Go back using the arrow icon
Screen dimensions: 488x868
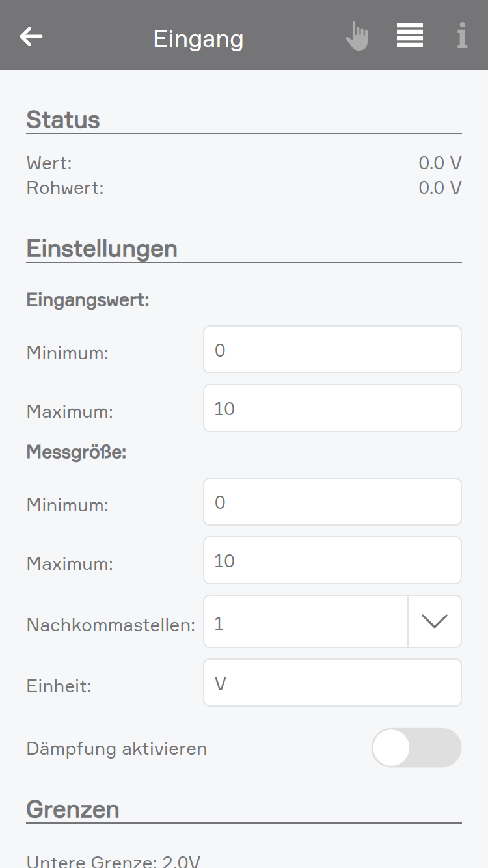31,36
